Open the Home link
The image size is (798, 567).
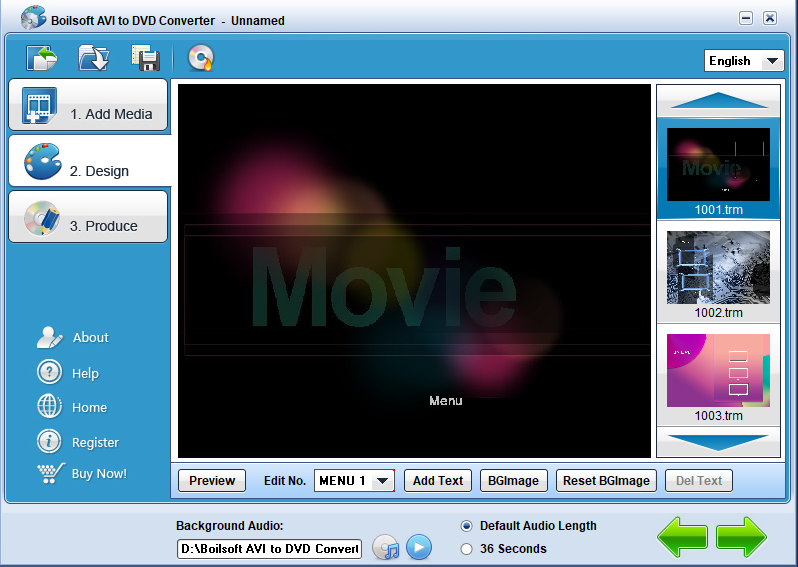[90, 408]
